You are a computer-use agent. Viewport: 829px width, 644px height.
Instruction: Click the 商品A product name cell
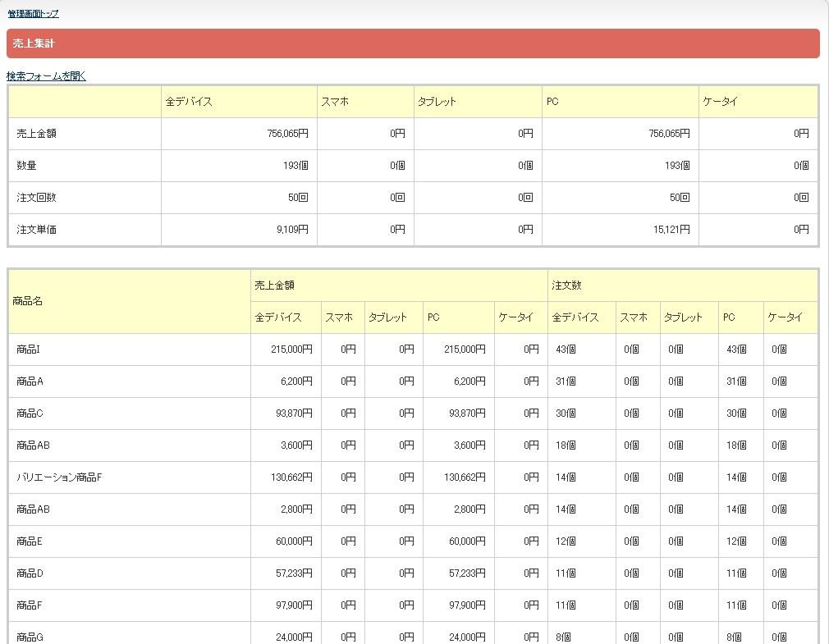click(x=30, y=381)
